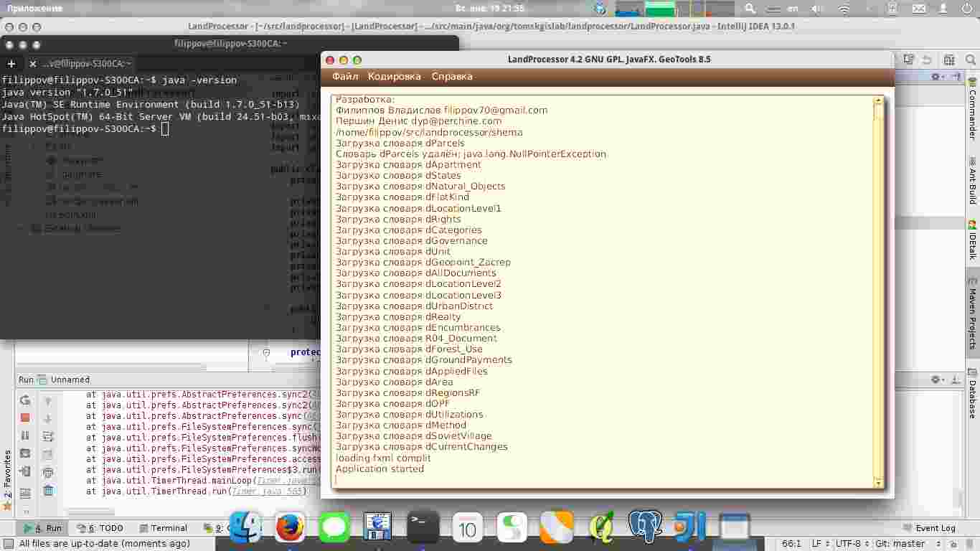980x551 pixels.
Task: Stop the running process in Run panel
Action: point(25,418)
